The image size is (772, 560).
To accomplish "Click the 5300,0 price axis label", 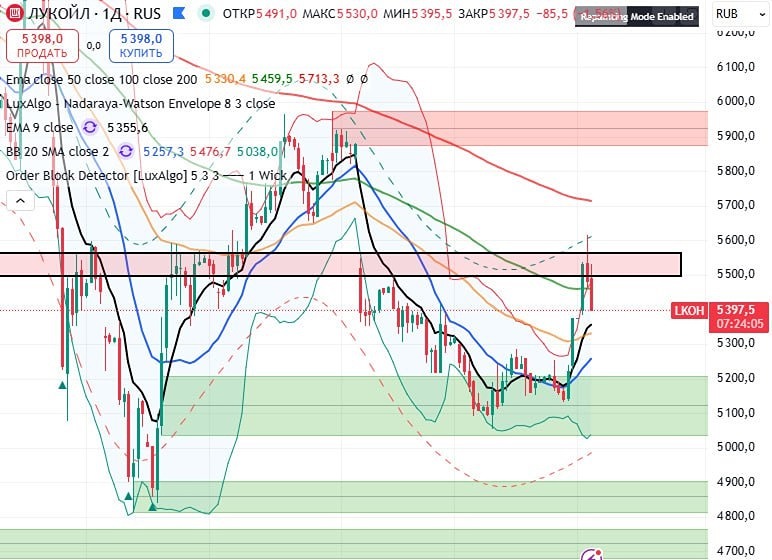I will pos(736,343).
